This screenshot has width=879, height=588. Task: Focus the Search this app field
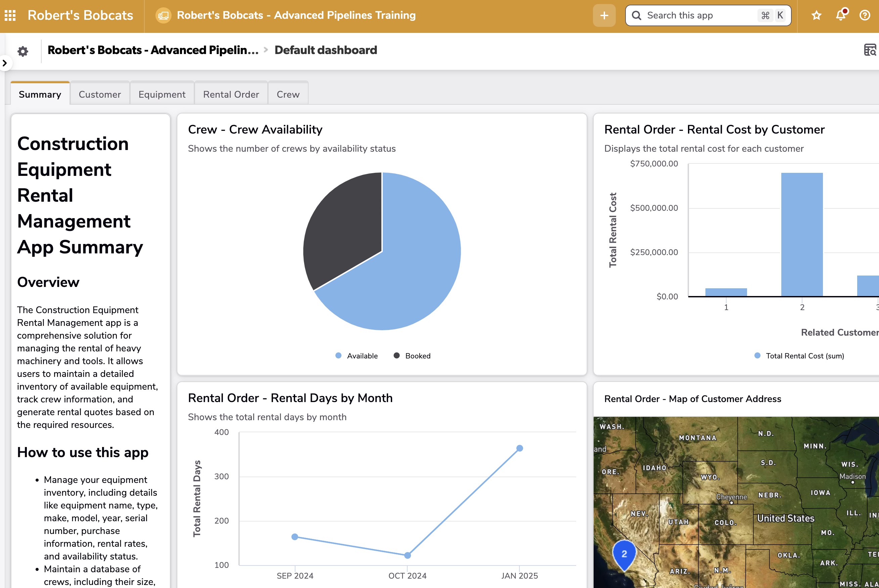point(708,15)
